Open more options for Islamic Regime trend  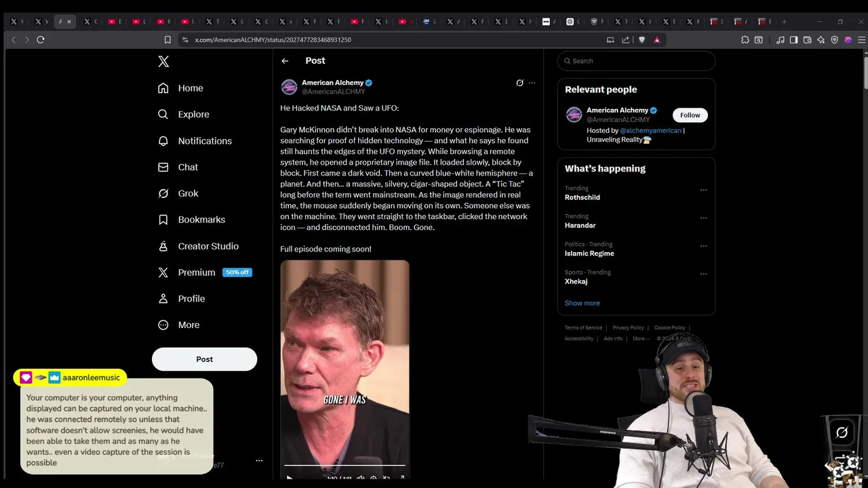coord(703,246)
